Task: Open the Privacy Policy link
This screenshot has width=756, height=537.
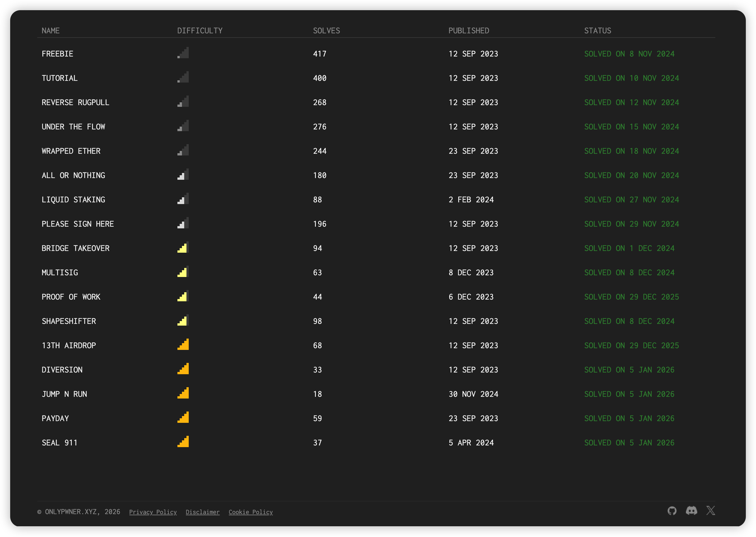Action: [153, 512]
